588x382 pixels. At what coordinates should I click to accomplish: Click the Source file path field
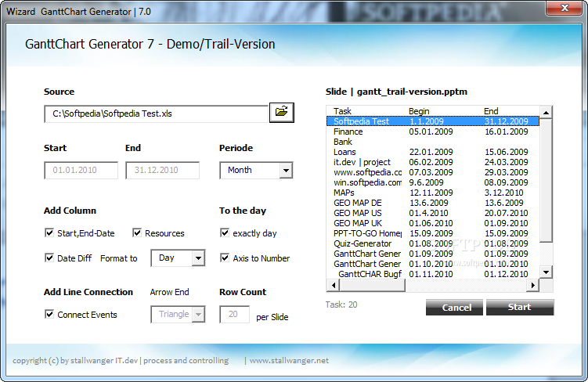tap(156, 114)
